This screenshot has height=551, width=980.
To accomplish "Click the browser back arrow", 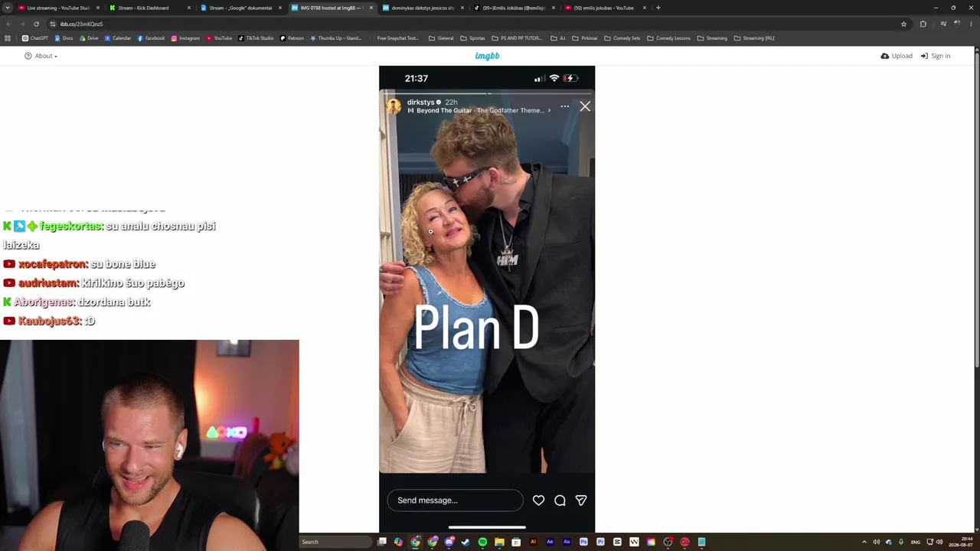I will 8,24.
